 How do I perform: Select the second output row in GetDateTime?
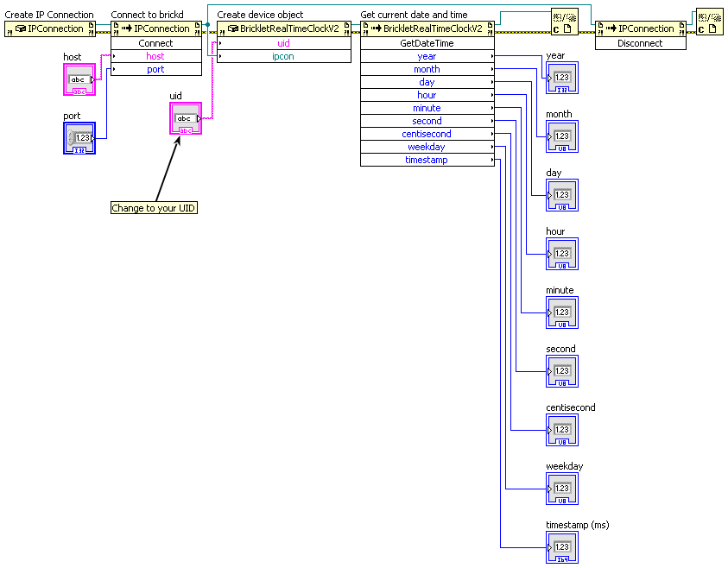427,121
